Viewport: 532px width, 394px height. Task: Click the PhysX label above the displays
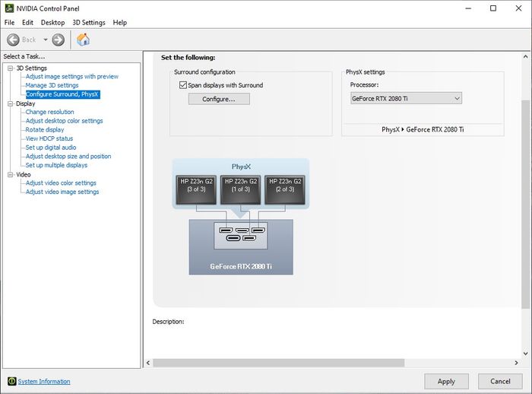(x=241, y=167)
